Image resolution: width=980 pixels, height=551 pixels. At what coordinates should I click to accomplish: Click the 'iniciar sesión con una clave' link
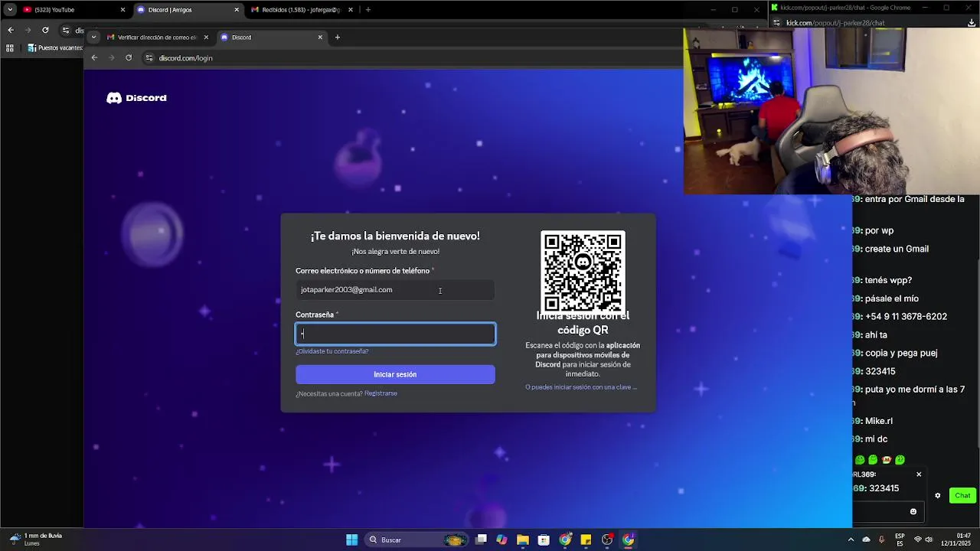581,387
